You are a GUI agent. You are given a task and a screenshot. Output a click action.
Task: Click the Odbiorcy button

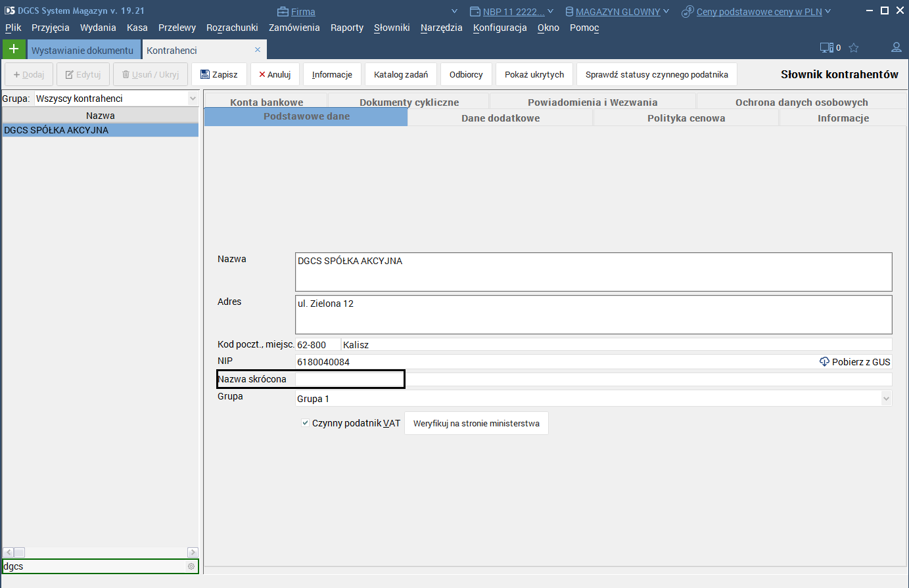click(x=466, y=74)
